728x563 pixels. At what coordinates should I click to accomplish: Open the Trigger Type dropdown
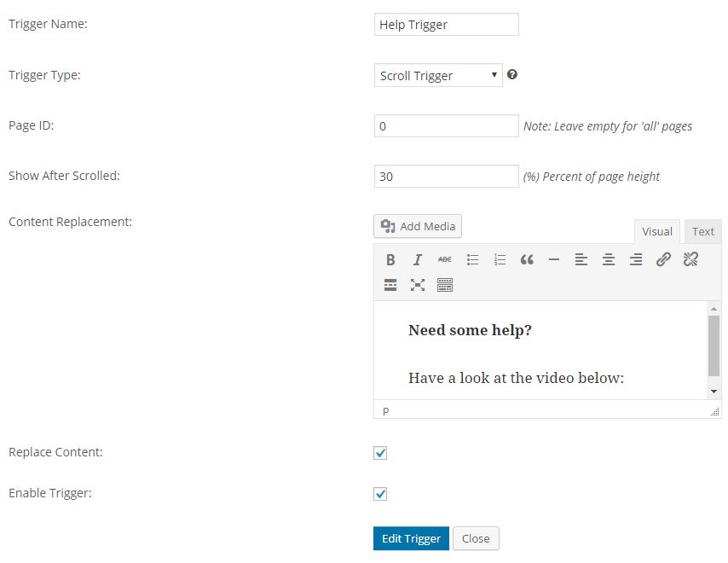pos(438,75)
